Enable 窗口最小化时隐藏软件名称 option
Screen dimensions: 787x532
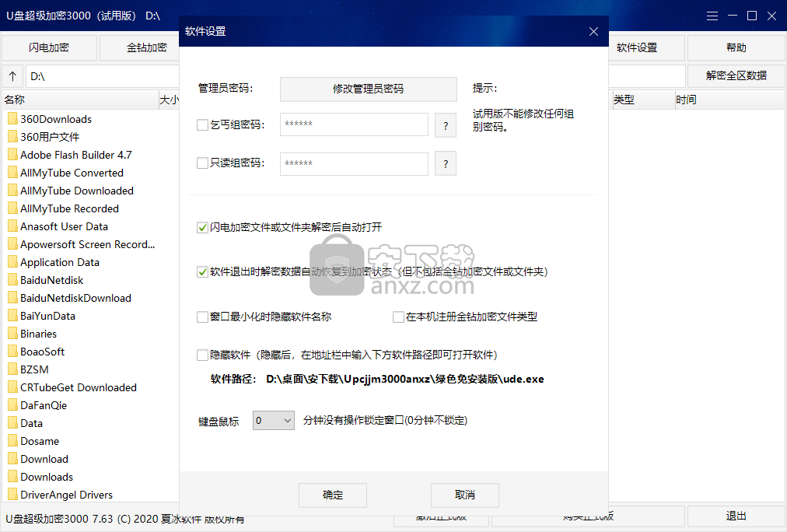click(x=201, y=317)
